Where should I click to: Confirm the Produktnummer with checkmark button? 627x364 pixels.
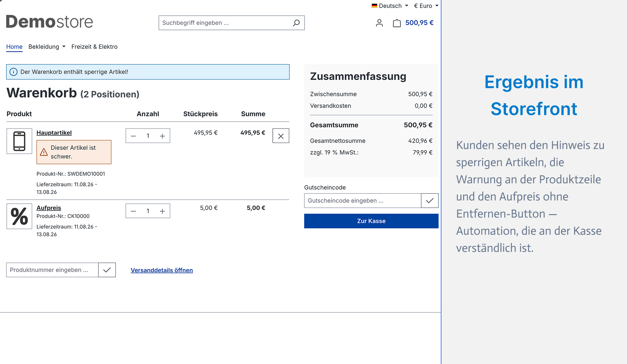(107, 270)
